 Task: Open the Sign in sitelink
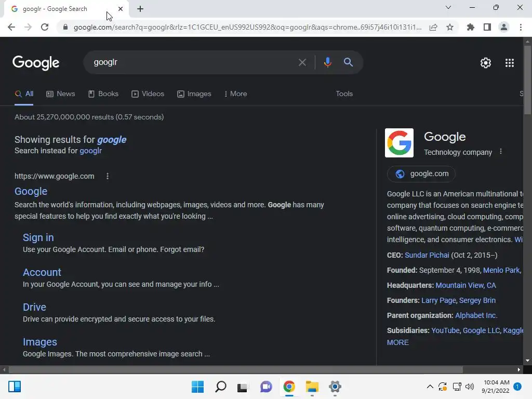pos(38,237)
